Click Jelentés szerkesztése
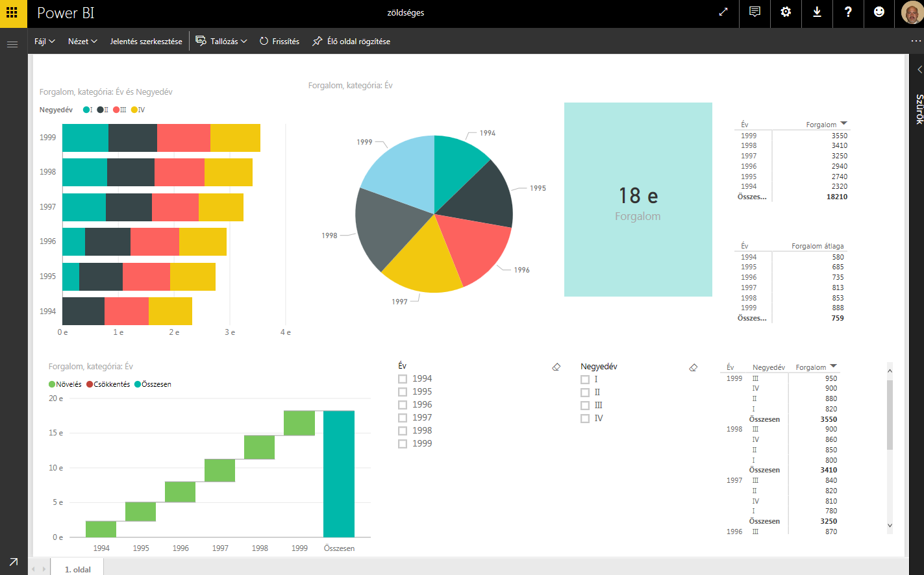 pos(146,41)
